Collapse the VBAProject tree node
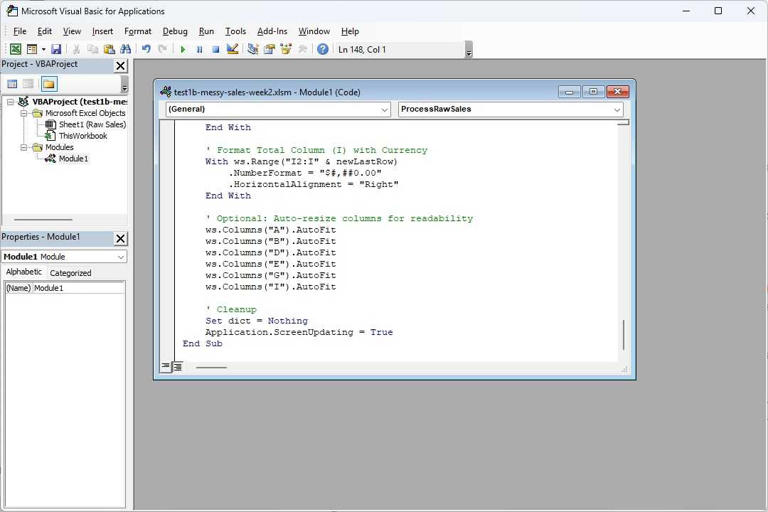768x512 pixels. [10, 102]
